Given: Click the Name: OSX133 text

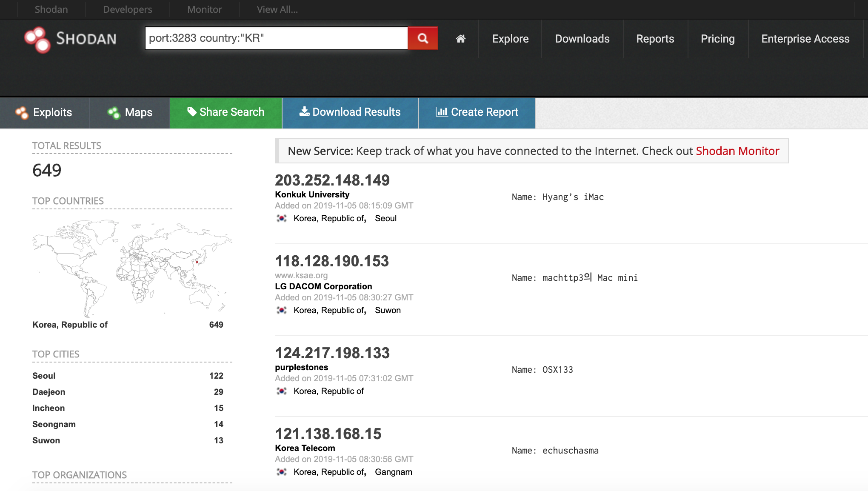Looking at the screenshot, I should point(542,370).
